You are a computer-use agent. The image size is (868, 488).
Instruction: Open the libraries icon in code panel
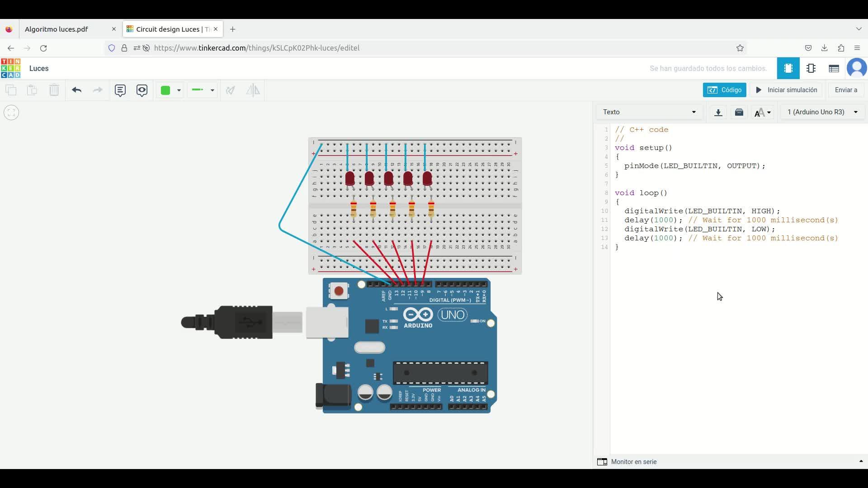pyautogui.click(x=739, y=112)
